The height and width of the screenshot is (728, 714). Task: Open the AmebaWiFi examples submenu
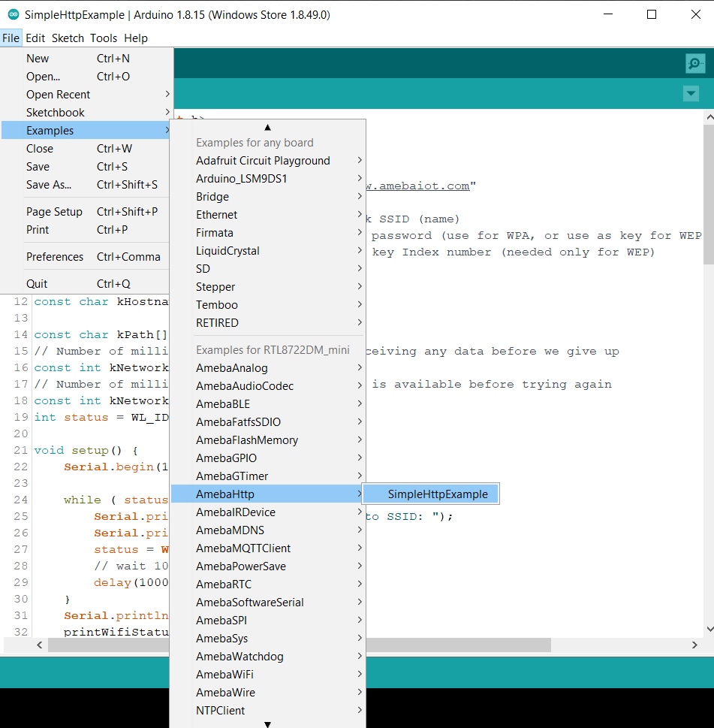click(x=268, y=675)
